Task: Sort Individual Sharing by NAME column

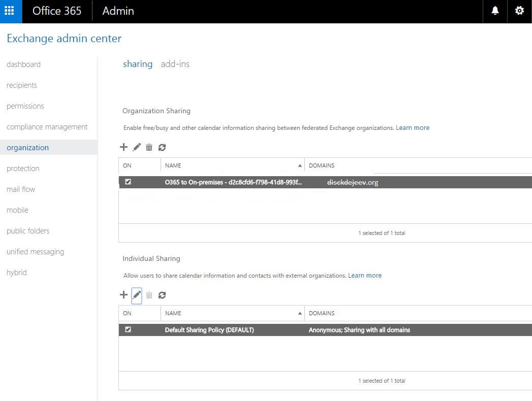Action: coord(232,313)
